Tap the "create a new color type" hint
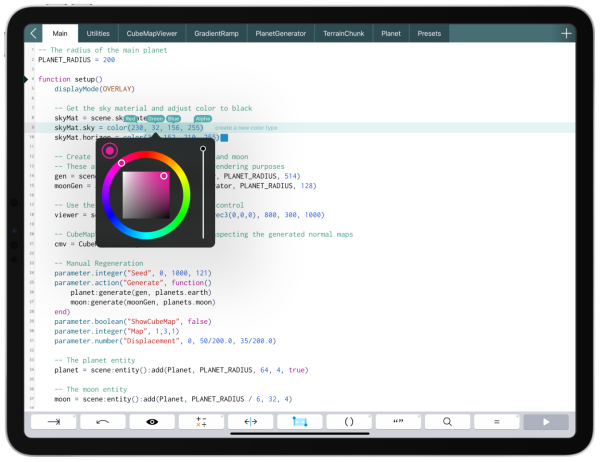The image size is (600, 462). point(246,128)
